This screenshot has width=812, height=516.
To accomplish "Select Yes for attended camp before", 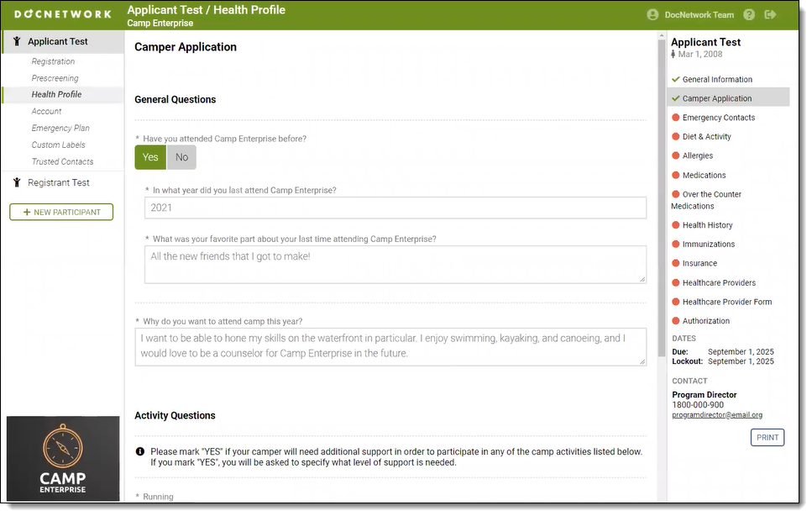I will coord(150,157).
